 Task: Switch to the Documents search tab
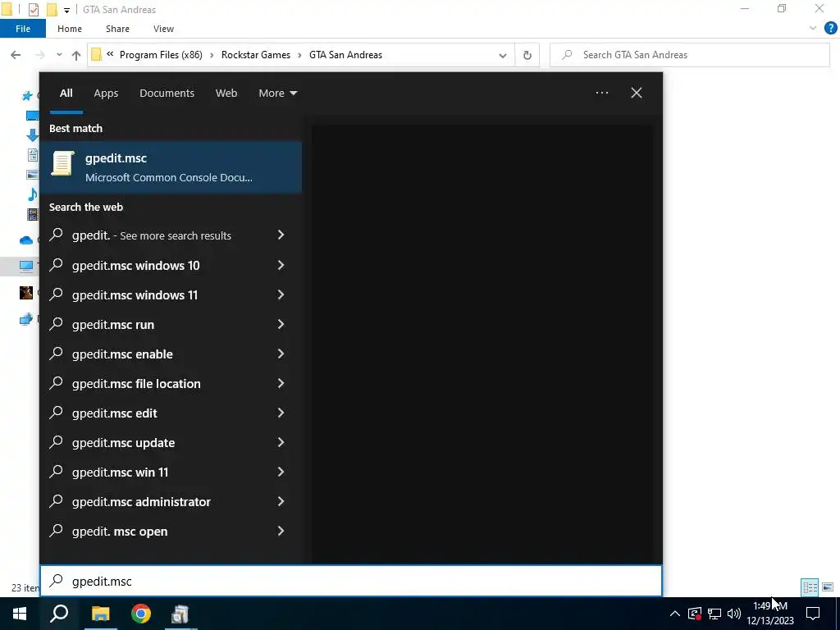tap(167, 94)
